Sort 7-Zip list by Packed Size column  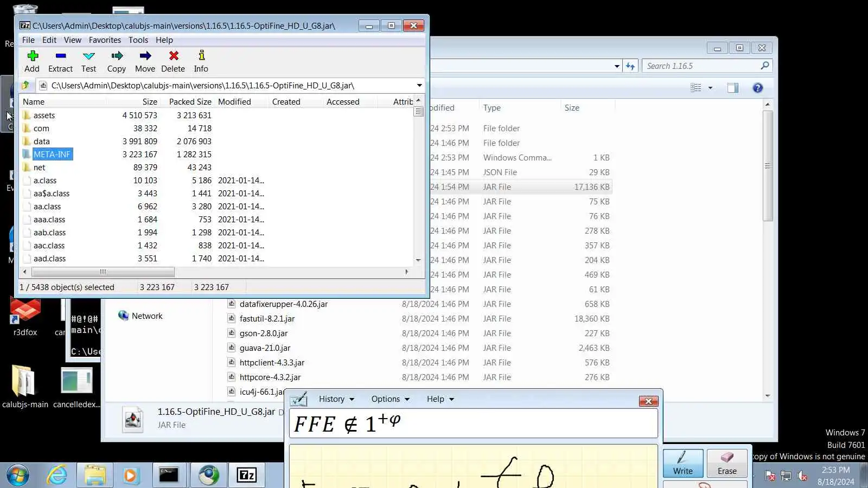(187, 102)
